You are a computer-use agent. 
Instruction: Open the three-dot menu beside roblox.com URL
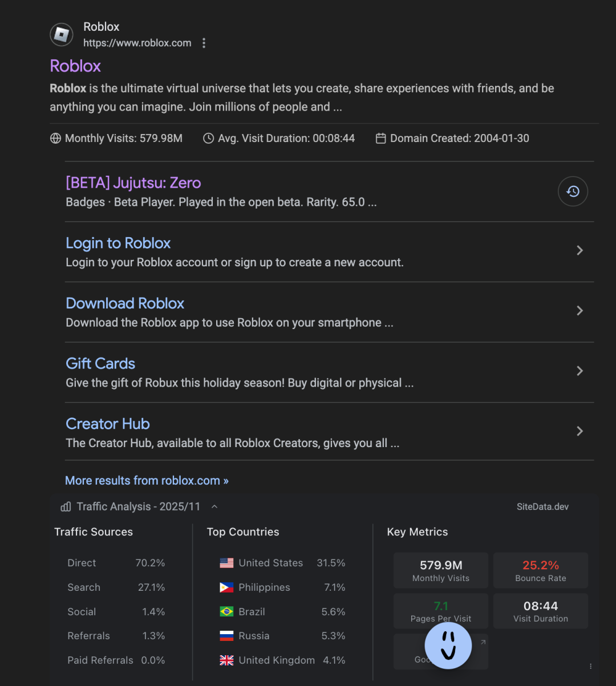click(x=204, y=43)
